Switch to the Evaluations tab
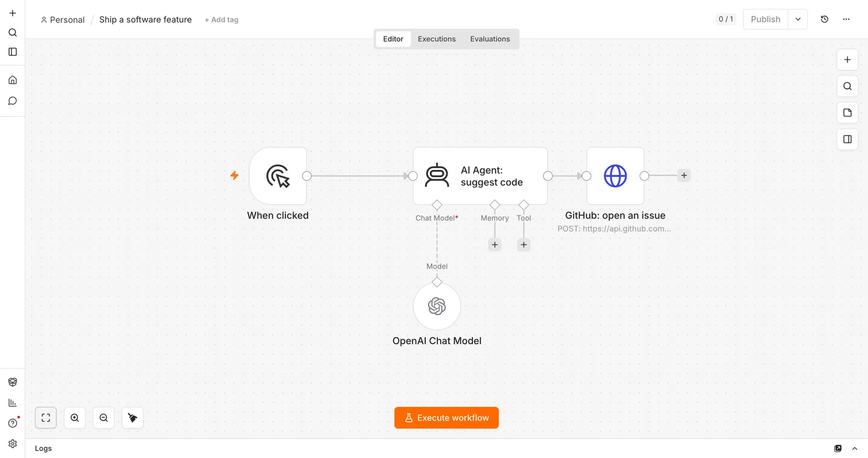The height and width of the screenshot is (458, 868). pyautogui.click(x=490, y=39)
